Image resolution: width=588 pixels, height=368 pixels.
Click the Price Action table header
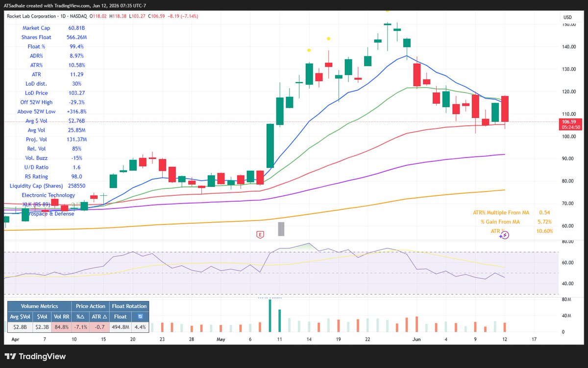click(91, 306)
